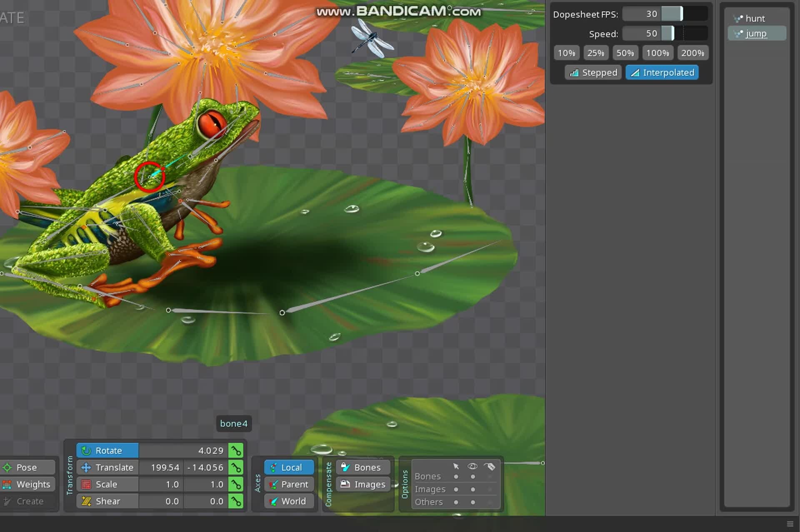Enable Bones compensation
This screenshot has width=800, height=532.
[362, 467]
